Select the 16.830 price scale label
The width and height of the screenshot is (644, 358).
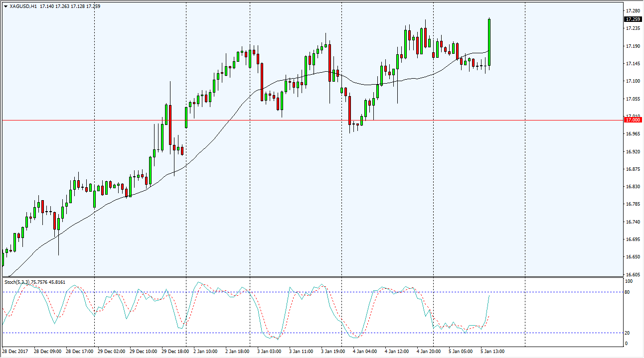pyautogui.click(x=632, y=187)
